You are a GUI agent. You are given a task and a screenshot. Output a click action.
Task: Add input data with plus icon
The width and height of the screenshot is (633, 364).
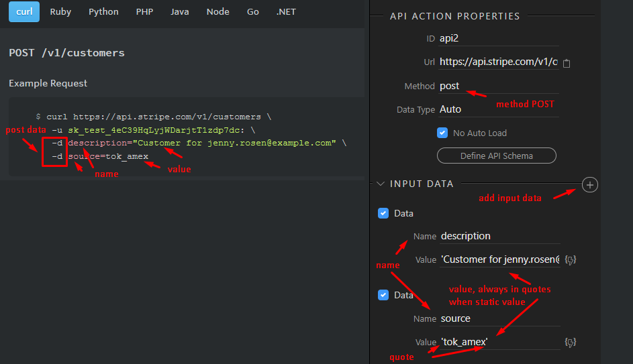coord(590,185)
